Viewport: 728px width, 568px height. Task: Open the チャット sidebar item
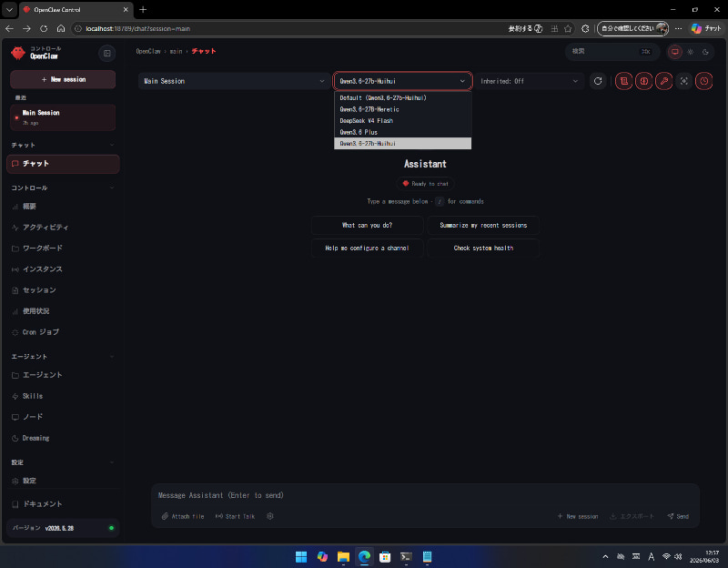[x=63, y=164]
